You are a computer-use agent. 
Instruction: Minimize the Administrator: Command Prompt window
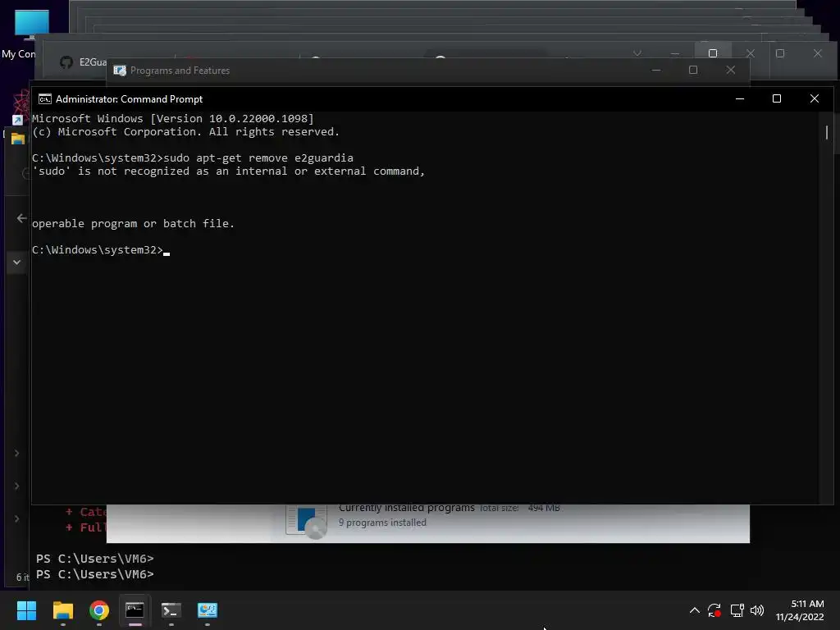coord(740,98)
